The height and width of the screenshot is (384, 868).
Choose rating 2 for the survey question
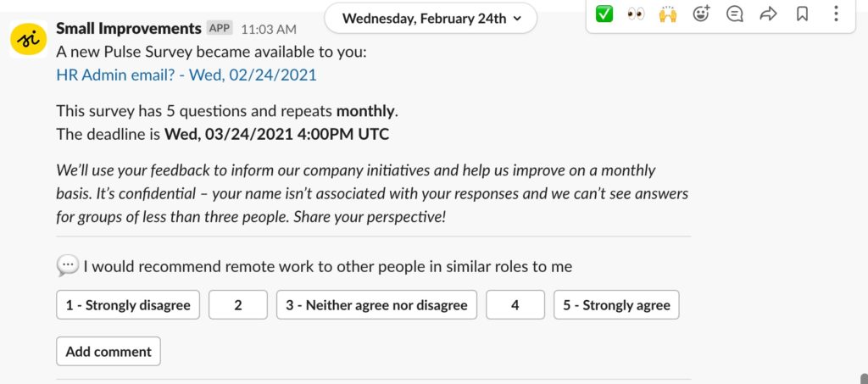point(238,305)
